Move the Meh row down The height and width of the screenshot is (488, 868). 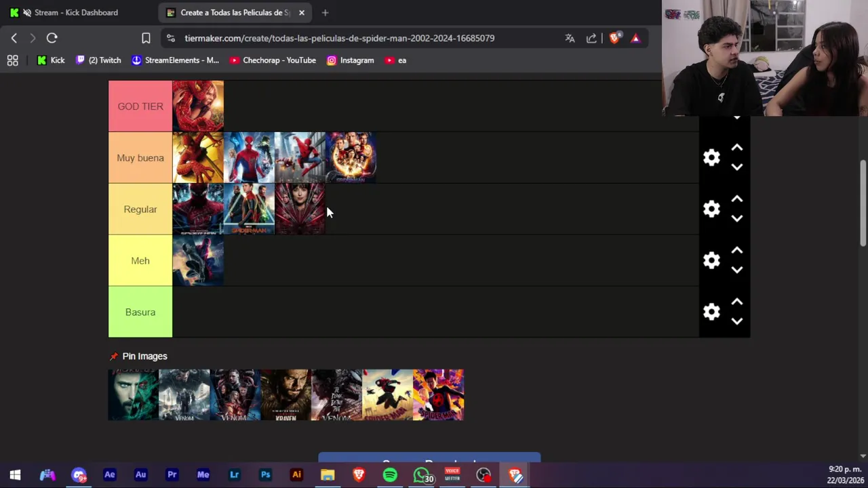[x=737, y=270]
